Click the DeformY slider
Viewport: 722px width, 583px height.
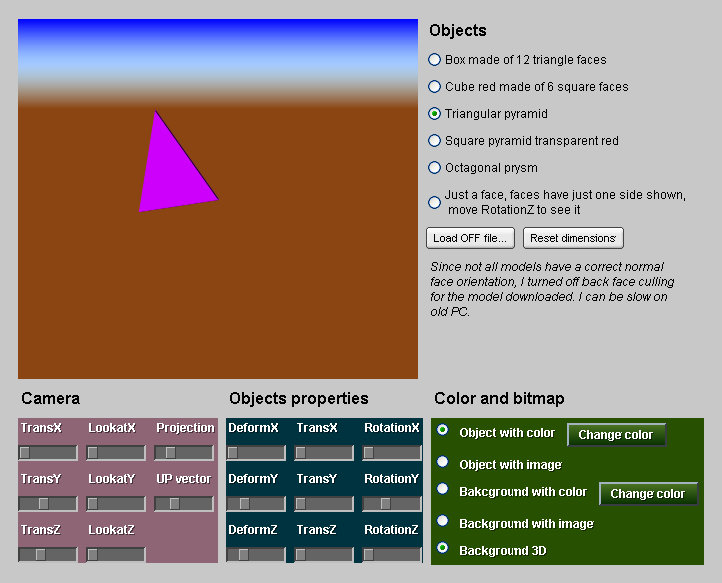(x=256, y=504)
